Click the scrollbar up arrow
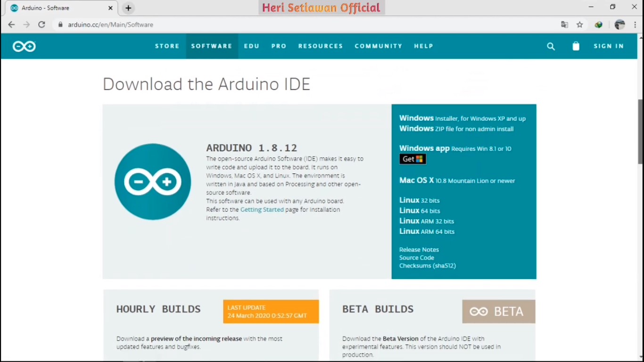 [640, 37]
